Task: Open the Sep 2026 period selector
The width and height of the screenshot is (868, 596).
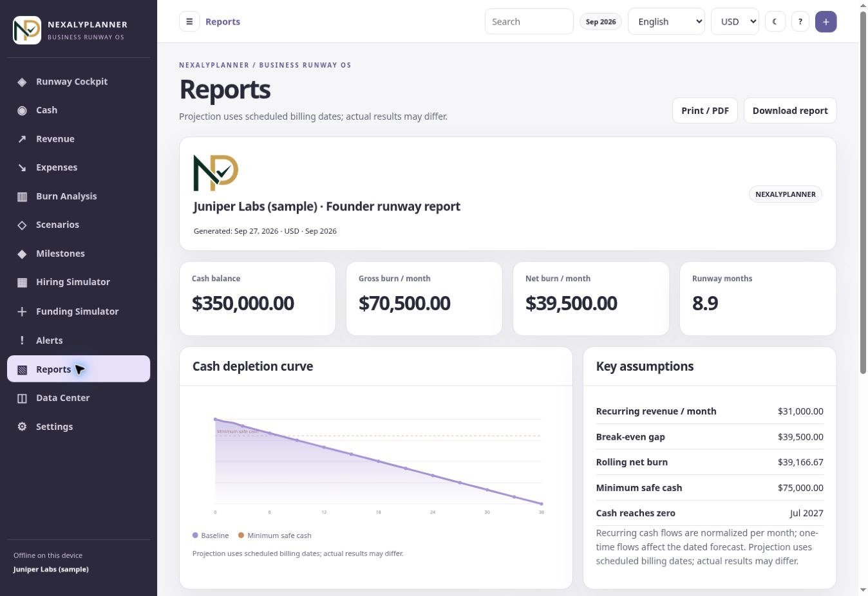Action: [601, 22]
